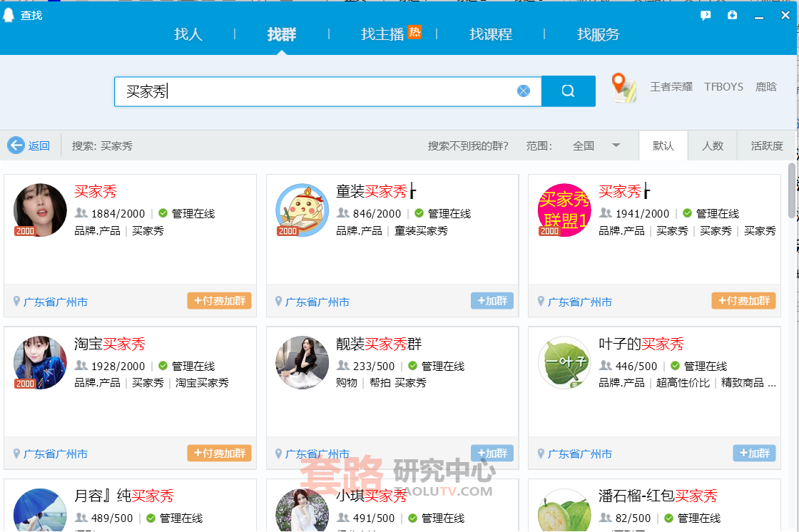Image resolution: width=799 pixels, height=532 pixels.
Task: Click the 超高性价比 tag
Action: (x=683, y=383)
